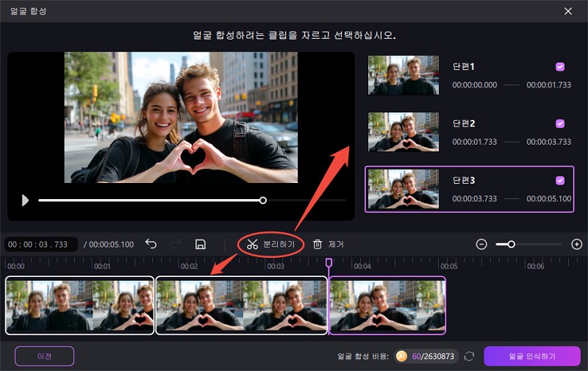The image size is (588, 371).
Task: Click the 00:02 mark on timeline ruler
Action: click(189, 267)
